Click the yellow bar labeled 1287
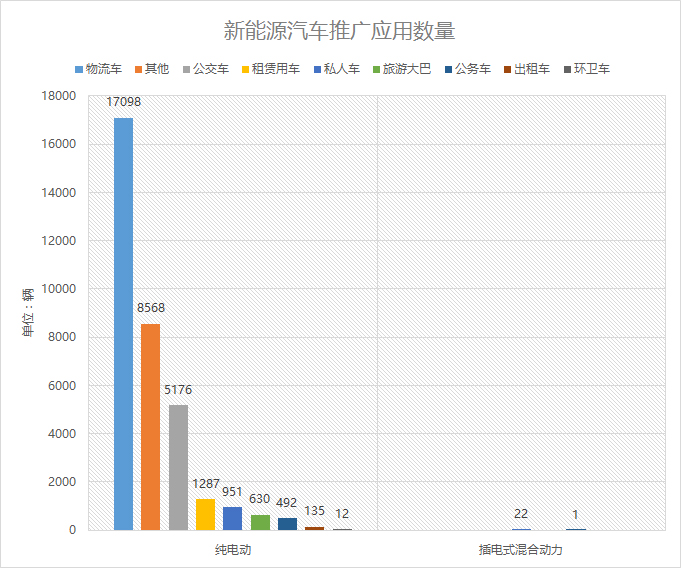 (x=205, y=514)
